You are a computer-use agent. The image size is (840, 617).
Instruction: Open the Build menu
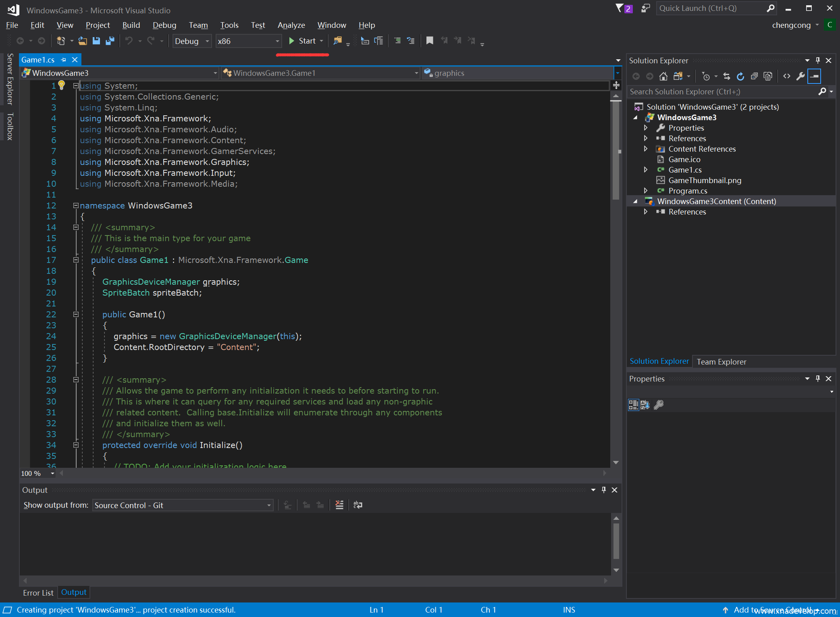tap(131, 25)
